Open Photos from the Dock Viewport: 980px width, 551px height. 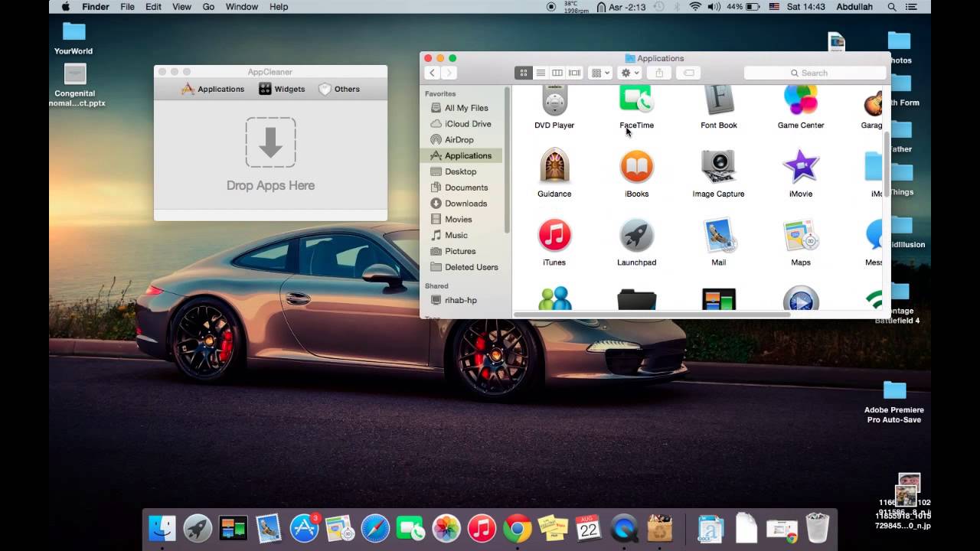[446, 528]
